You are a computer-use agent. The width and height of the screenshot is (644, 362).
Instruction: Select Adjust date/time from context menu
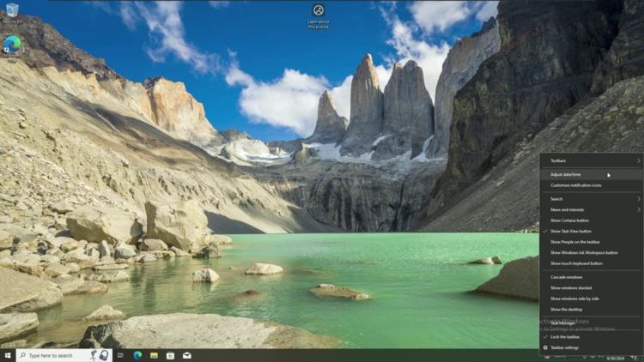(x=591, y=174)
